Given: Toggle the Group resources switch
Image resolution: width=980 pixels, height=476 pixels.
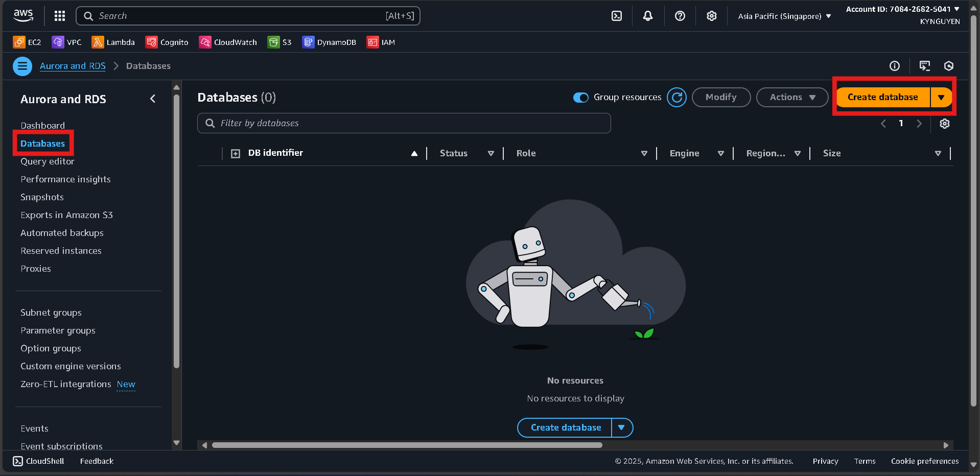Looking at the screenshot, I should coord(580,97).
